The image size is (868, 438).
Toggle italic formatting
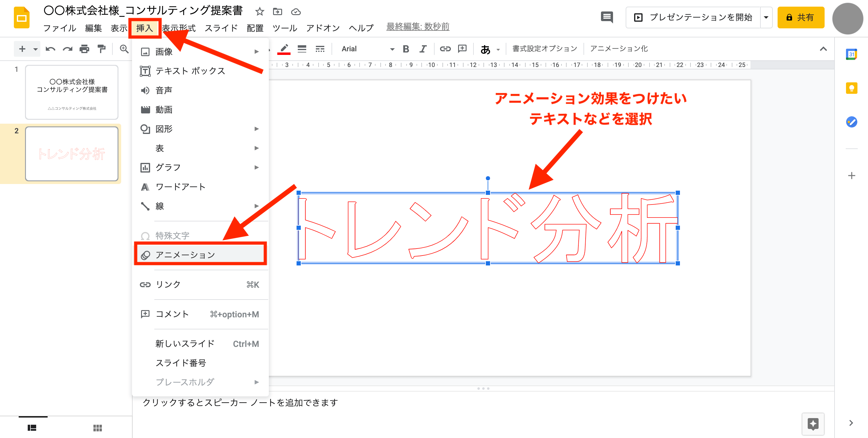423,49
